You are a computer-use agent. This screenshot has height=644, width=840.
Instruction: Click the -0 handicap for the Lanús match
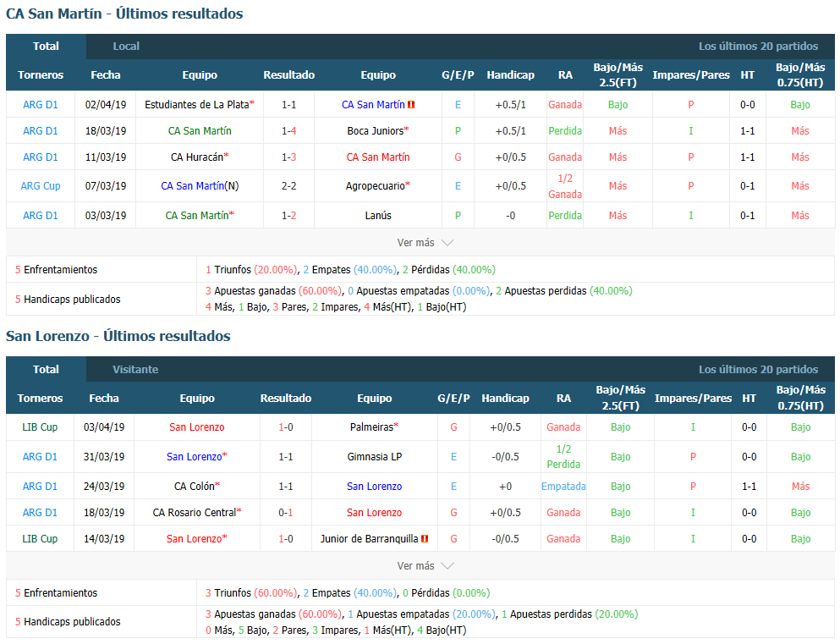coord(511,216)
